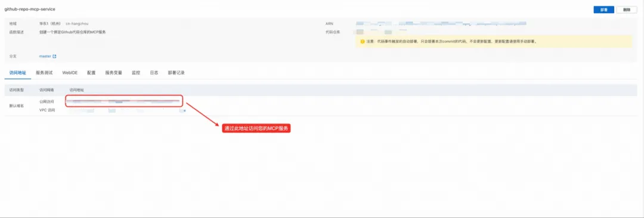The image size is (644, 218).
Task: Click the 访问类型 column header
Action: click(x=17, y=90)
